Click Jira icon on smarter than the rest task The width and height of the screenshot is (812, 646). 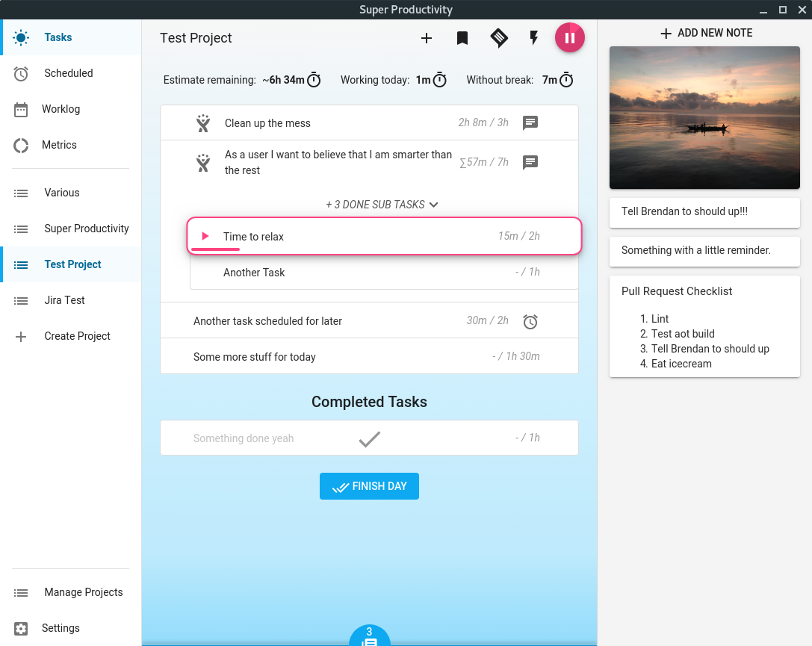pos(203,163)
